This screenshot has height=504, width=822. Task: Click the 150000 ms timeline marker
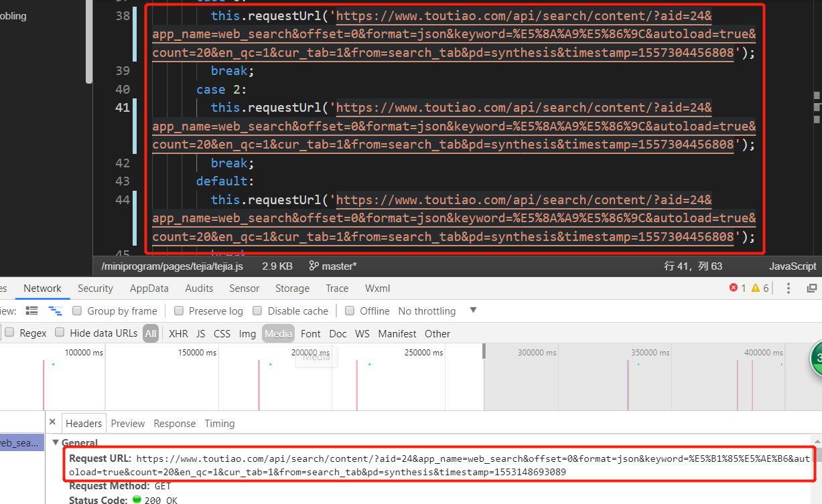[197, 352]
